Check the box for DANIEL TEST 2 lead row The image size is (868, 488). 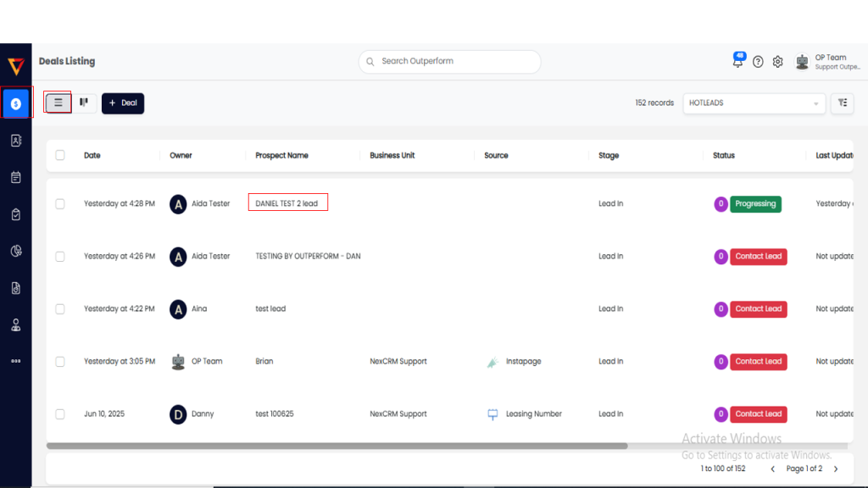click(x=60, y=203)
